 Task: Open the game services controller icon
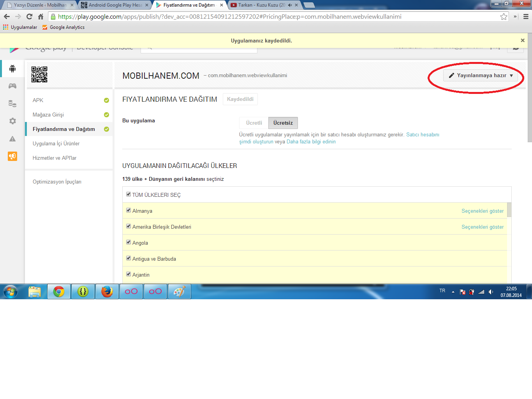coord(12,86)
